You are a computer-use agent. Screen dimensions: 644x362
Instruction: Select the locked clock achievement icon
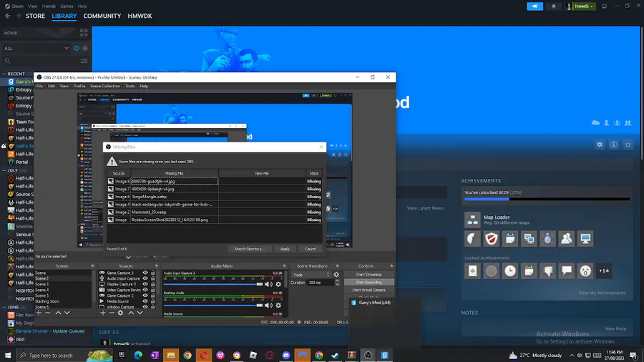click(x=510, y=271)
